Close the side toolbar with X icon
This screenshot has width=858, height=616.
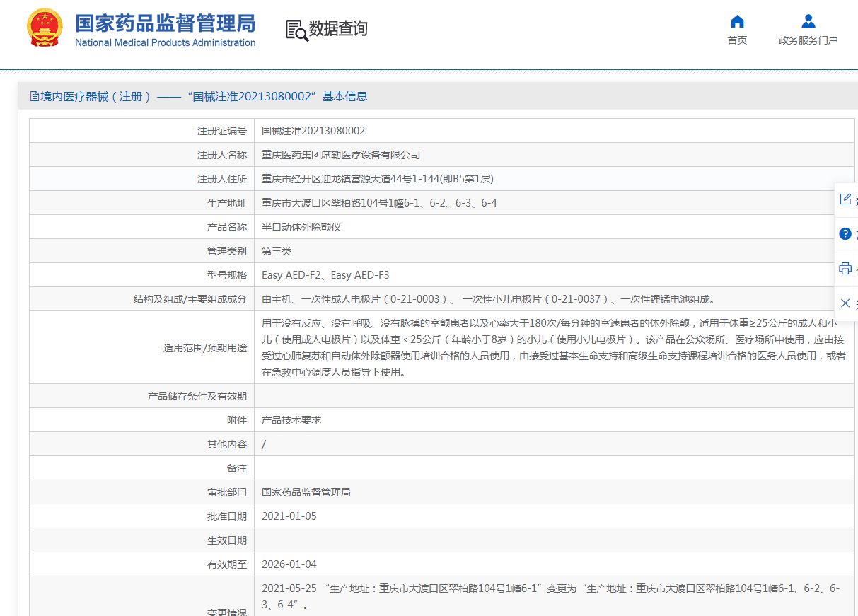tap(845, 303)
